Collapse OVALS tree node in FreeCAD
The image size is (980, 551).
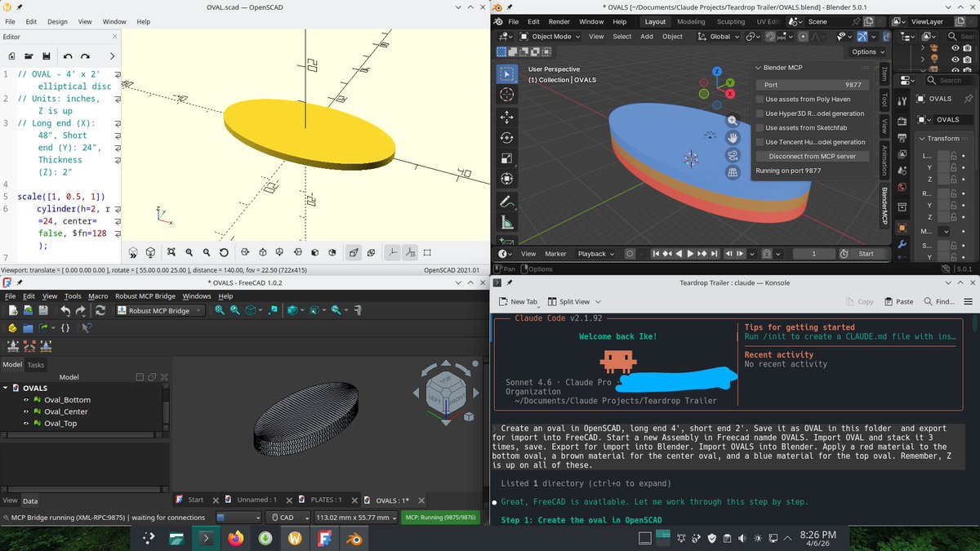pos(6,389)
